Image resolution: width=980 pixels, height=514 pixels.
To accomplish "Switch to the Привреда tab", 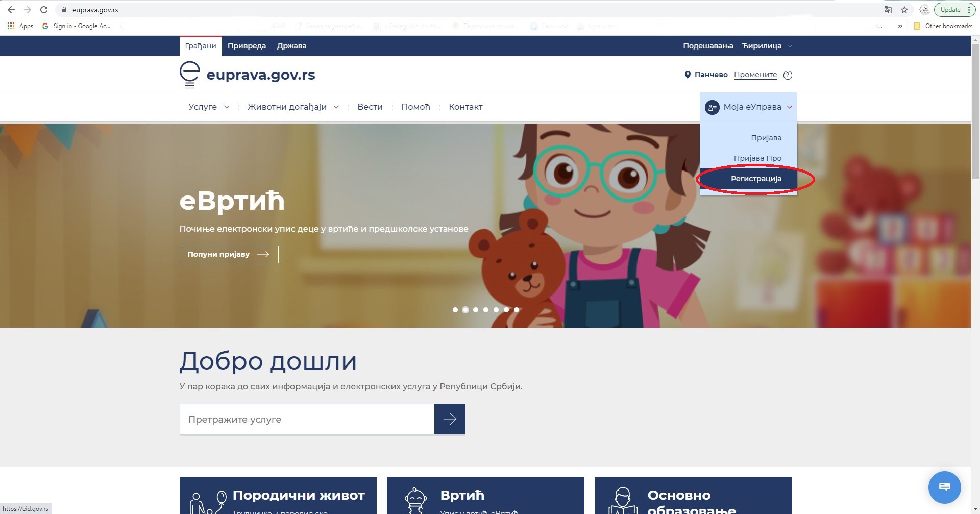I will tap(247, 46).
